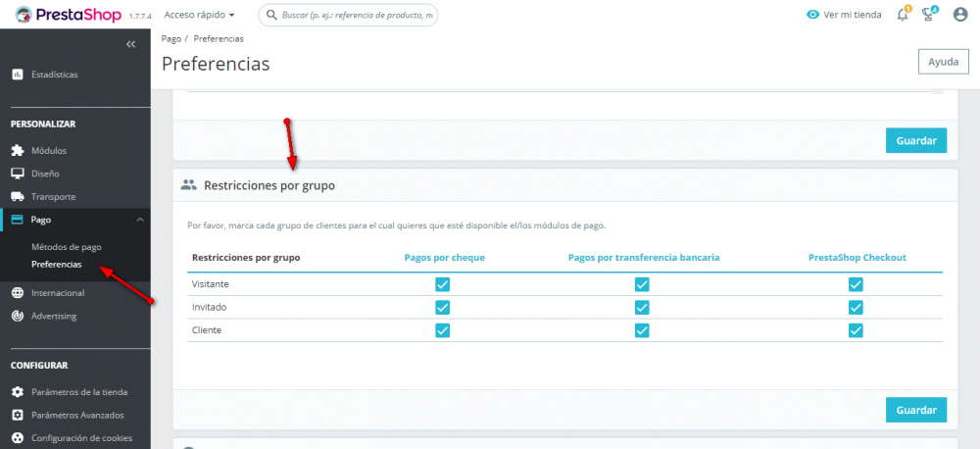Click the Internacional globe icon
Screen dimensions: 980x449
(17, 293)
